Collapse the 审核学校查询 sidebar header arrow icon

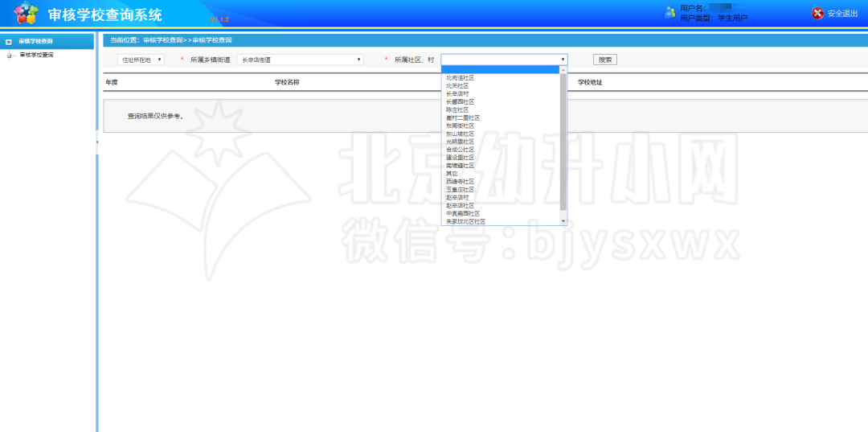(9, 42)
